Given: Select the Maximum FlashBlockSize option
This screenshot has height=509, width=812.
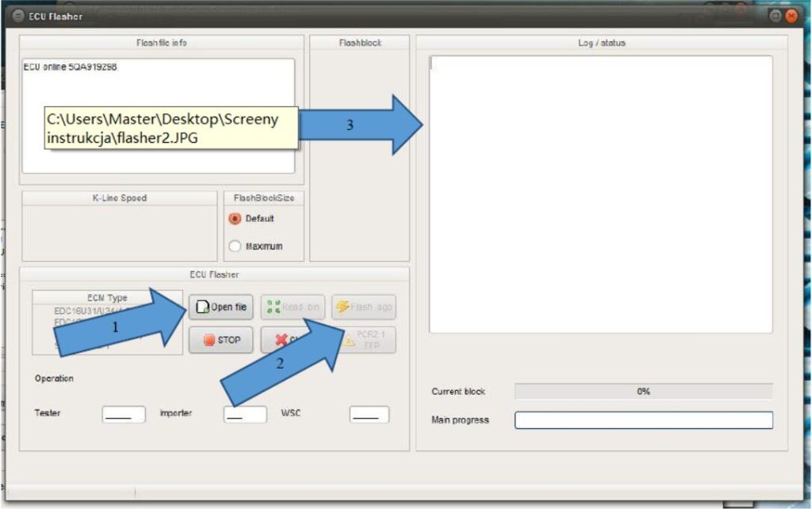Looking at the screenshot, I should (235, 246).
